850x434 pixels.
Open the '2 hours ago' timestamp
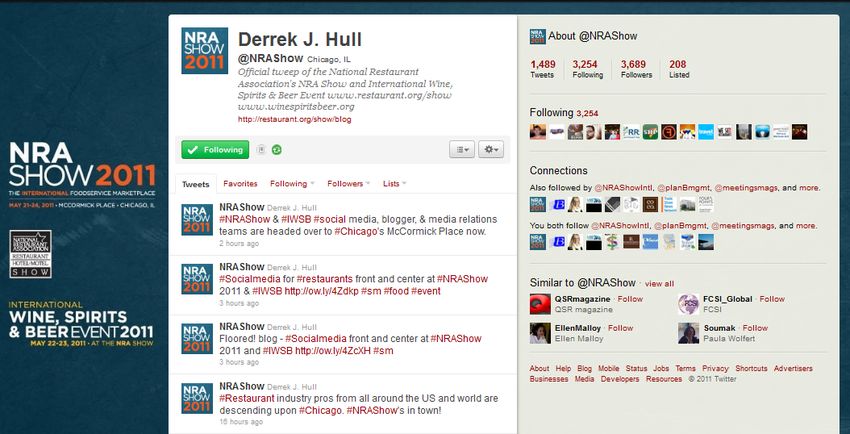[239, 244]
